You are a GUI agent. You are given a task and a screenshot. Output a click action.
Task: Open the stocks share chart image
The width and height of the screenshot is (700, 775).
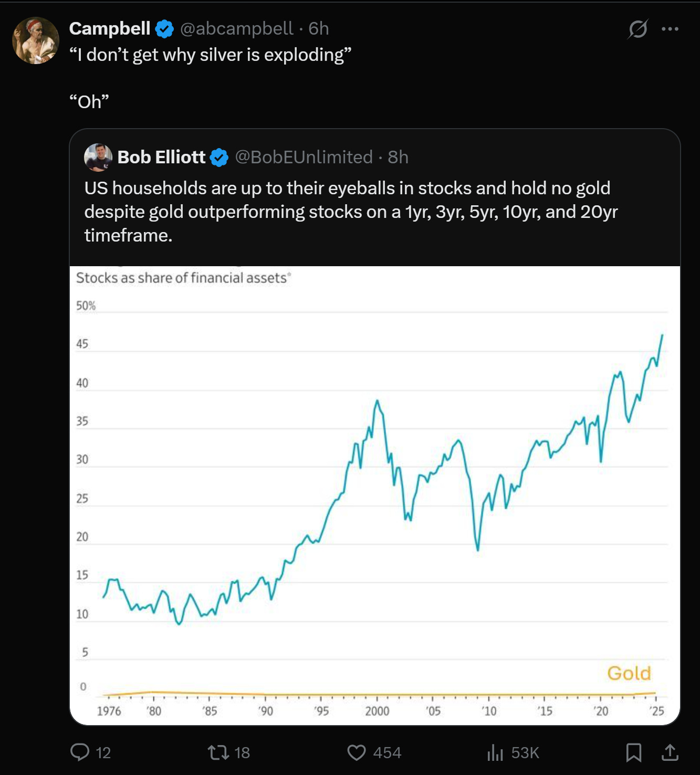pyautogui.click(x=374, y=495)
